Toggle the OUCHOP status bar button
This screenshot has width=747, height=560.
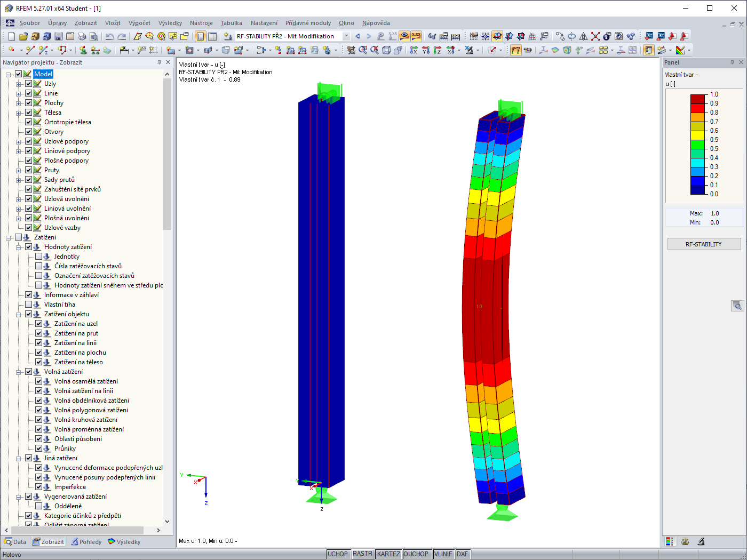[x=416, y=554]
